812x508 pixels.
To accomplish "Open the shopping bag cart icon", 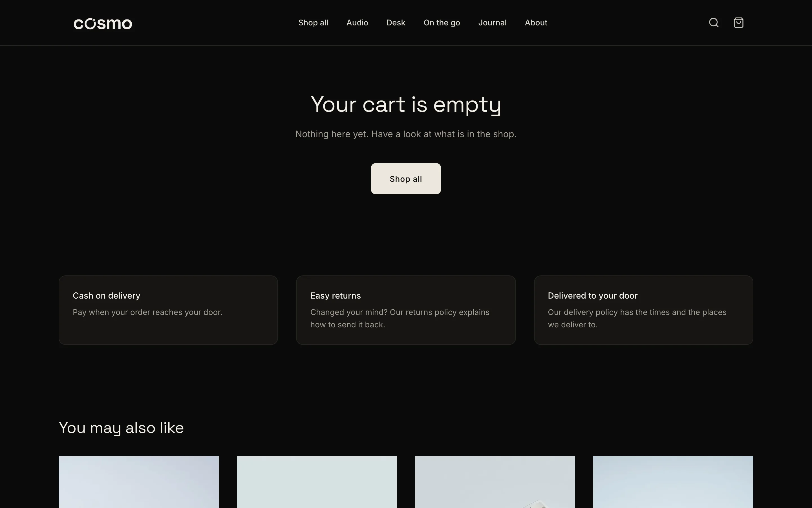I will 738,23.
